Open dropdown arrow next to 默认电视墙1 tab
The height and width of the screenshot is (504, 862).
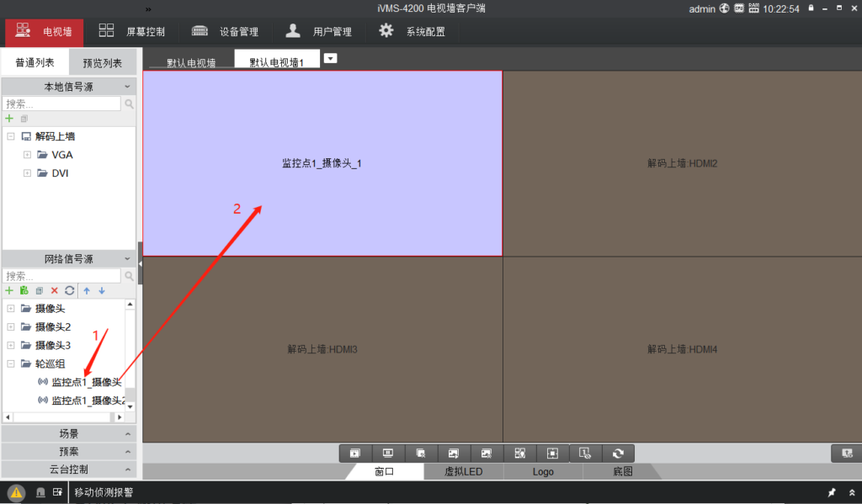pyautogui.click(x=331, y=58)
